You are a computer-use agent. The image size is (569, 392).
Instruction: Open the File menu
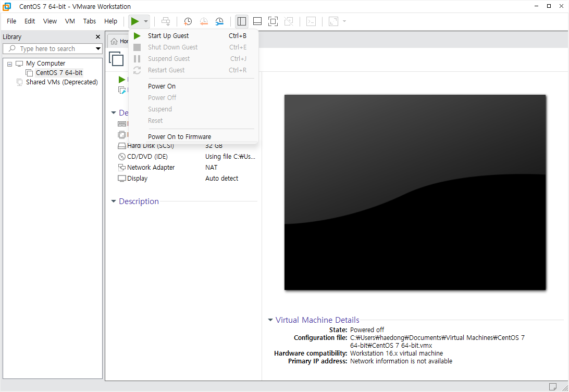point(11,21)
